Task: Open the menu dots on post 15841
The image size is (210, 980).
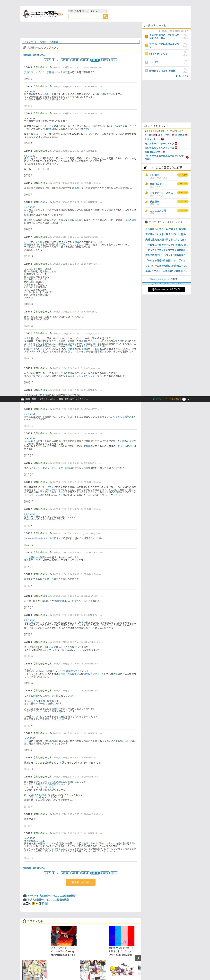Action: coord(100,68)
